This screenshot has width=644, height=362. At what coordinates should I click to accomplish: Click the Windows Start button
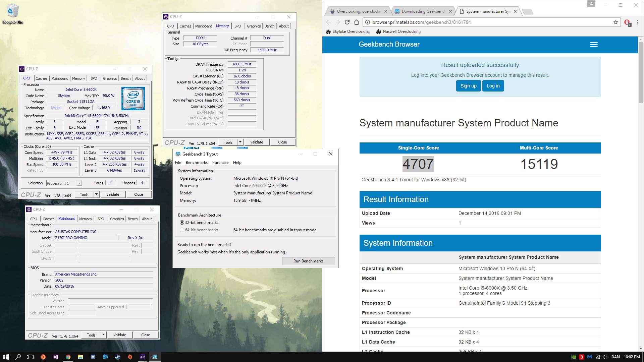pos(6,357)
